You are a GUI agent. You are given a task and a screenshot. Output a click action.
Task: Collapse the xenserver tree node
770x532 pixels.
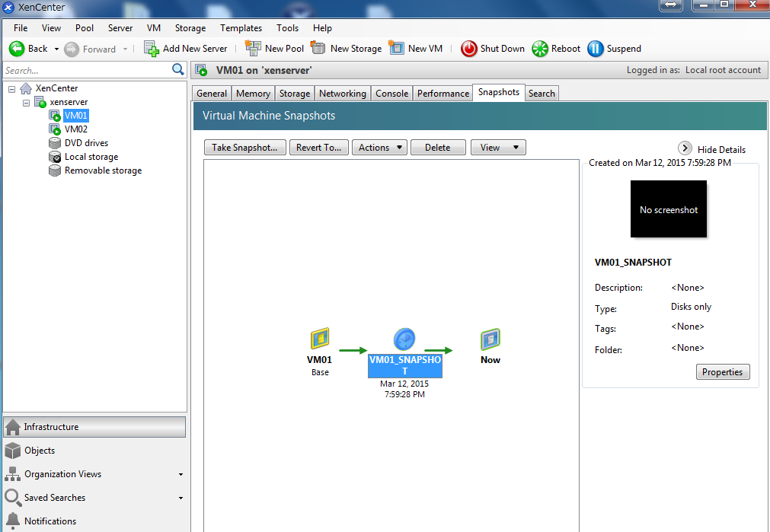[x=26, y=103]
